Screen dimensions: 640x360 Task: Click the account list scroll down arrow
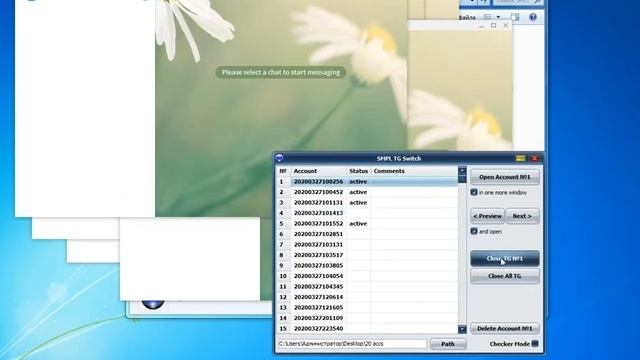[x=462, y=329]
